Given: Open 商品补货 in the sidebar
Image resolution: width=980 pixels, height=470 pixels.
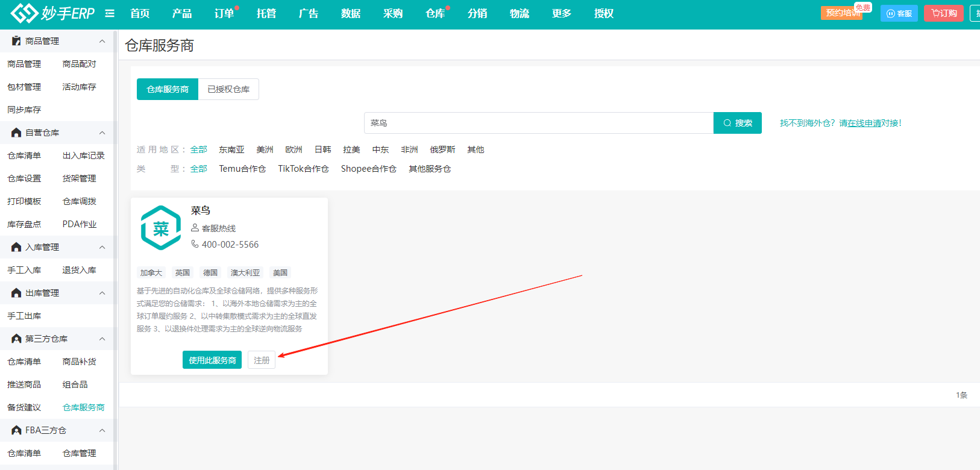Looking at the screenshot, I should (80, 362).
